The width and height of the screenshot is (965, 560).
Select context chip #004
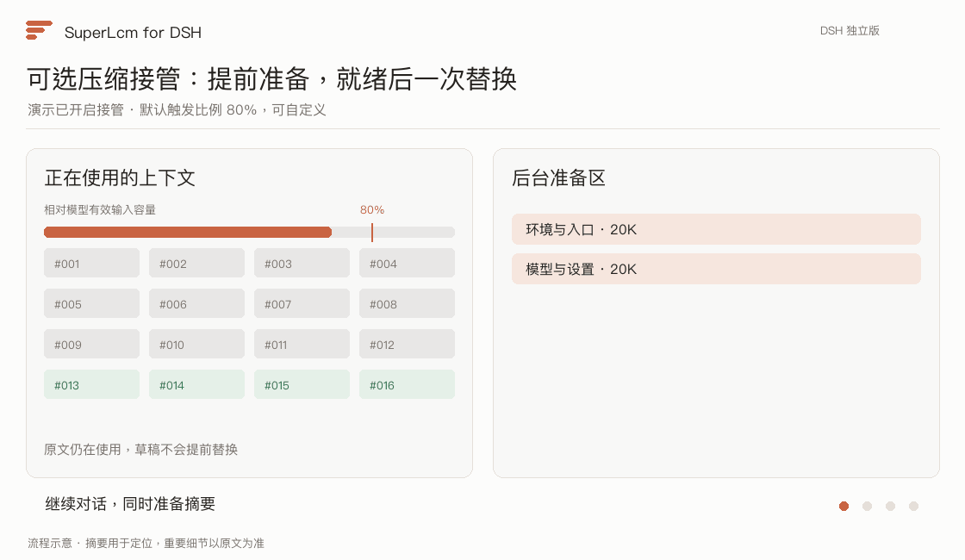[x=407, y=264]
